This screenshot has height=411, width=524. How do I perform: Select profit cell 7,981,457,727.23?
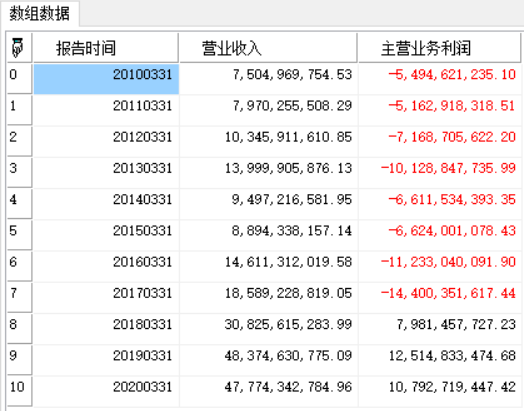point(440,329)
